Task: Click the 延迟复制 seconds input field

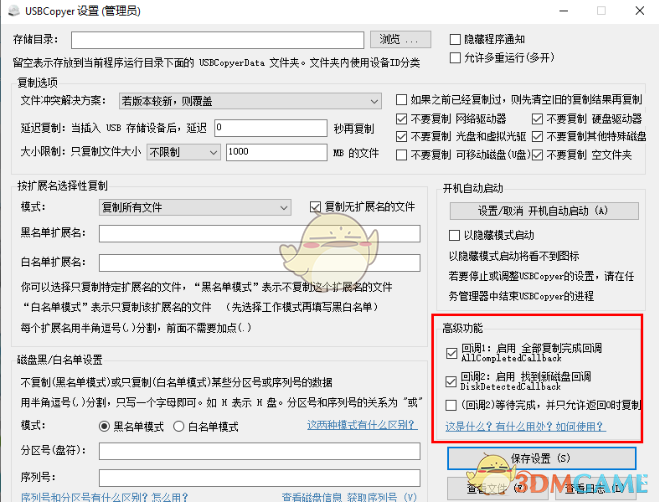Action: pos(271,128)
